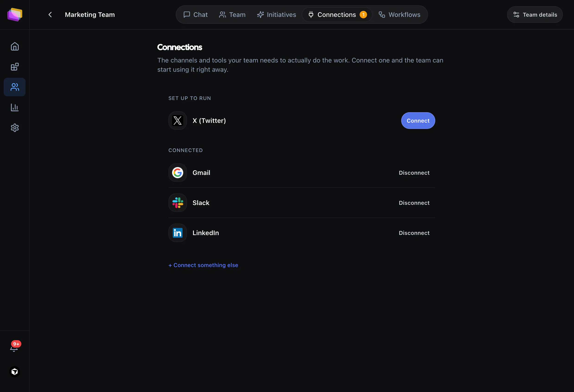
Task: Go back using the left chevron arrow
Action: pos(50,15)
